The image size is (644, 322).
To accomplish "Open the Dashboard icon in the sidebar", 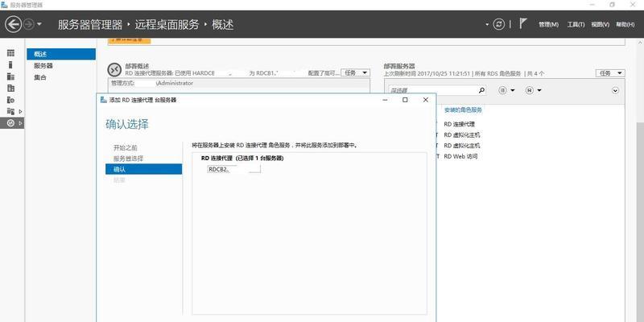I will (x=10, y=53).
